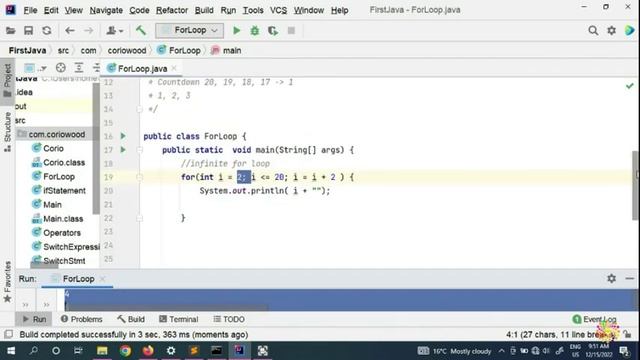
Task: Open the Help menu
Action: point(340,10)
